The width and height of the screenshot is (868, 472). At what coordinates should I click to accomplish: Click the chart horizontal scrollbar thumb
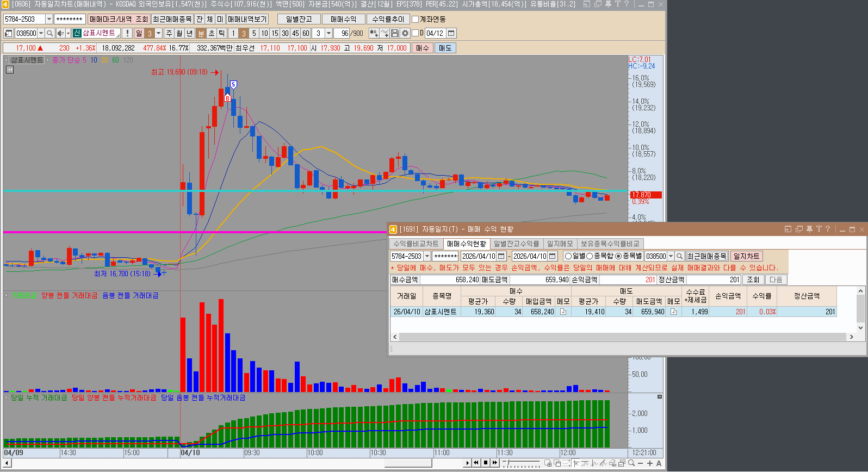click(408, 463)
